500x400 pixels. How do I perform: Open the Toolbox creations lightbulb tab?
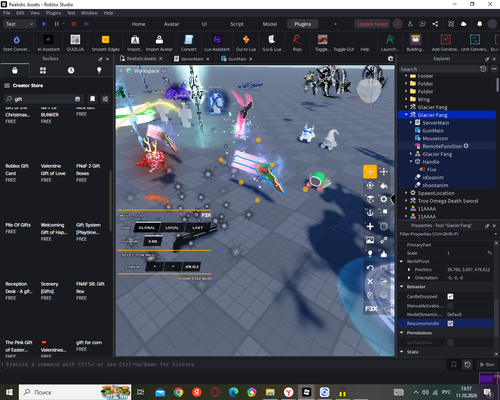[99, 70]
